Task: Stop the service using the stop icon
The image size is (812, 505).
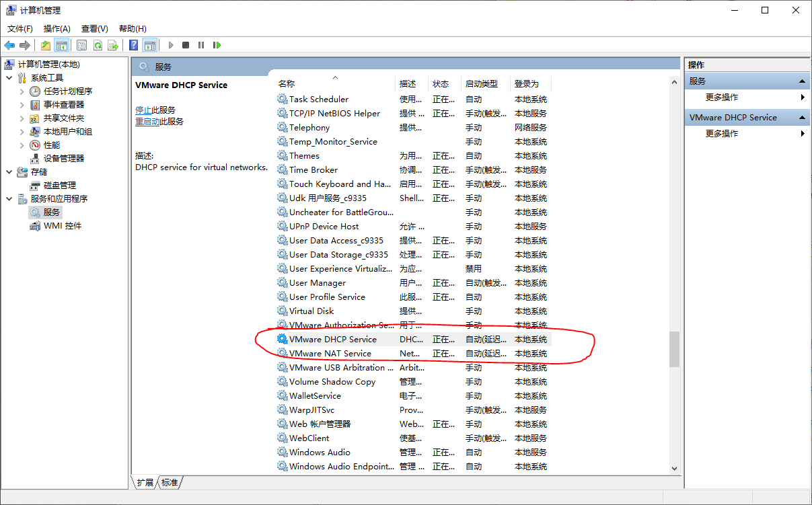Action: tap(185, 45)
